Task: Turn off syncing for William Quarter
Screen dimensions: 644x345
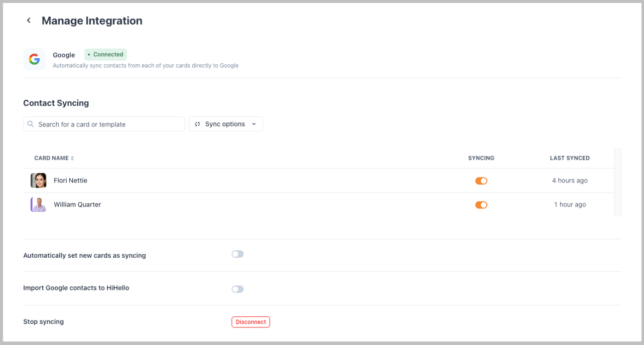Action: pyautogui.click(x=481, y=205)
